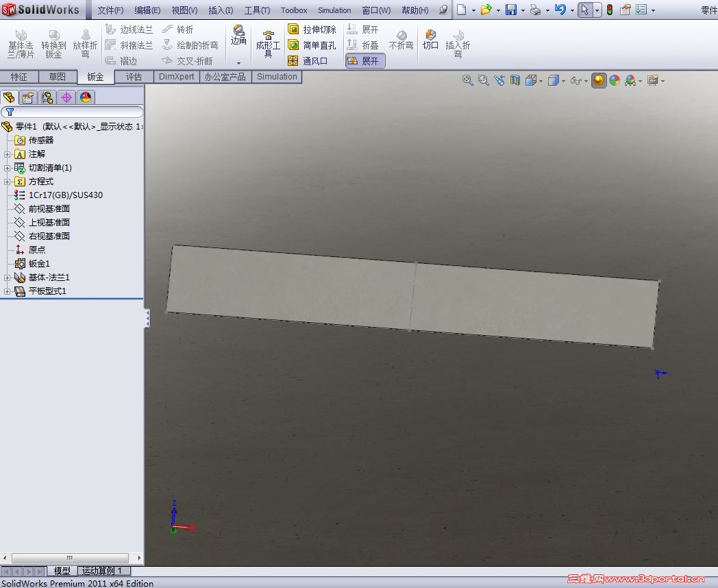Switch to PropertyManager tab icon
The height and width of the screenshot is (588, 718).
click(x=28, y=97)
